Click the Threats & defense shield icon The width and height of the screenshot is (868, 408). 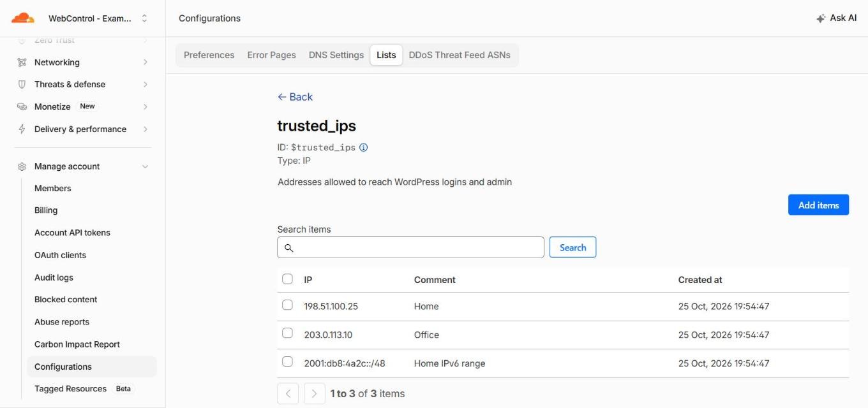tap(22, 84)
